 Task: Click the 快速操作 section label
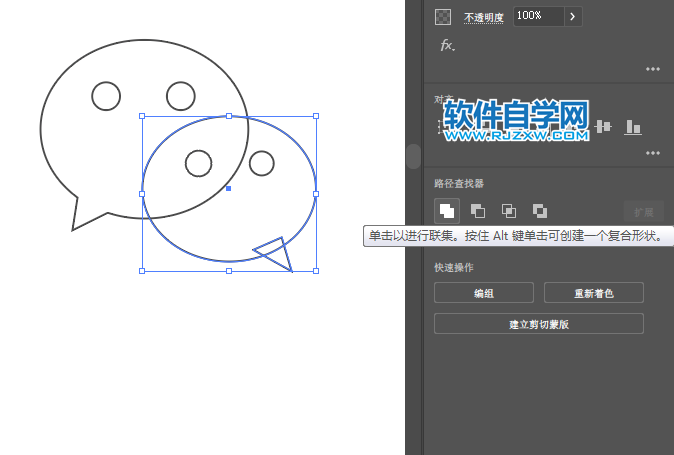[454, 267]
